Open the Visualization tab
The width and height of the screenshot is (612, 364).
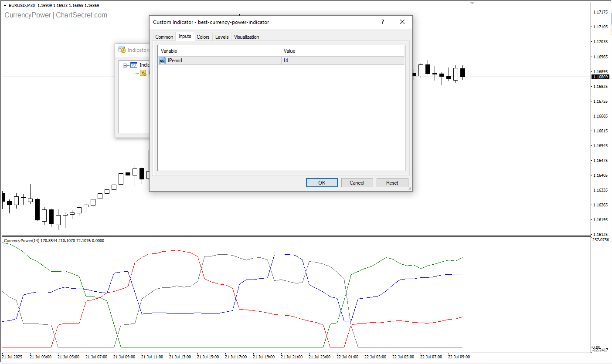pyautogui.click(x=246, y=37)
